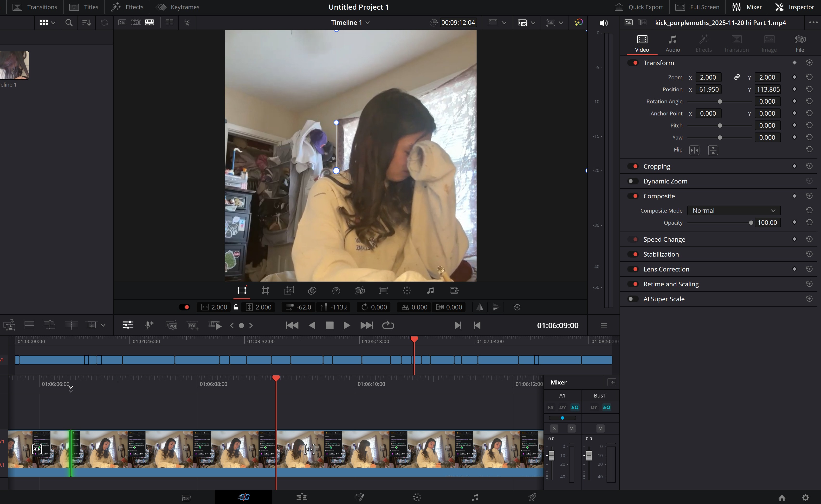Click the Full Screen button

(x=697, y=7)
